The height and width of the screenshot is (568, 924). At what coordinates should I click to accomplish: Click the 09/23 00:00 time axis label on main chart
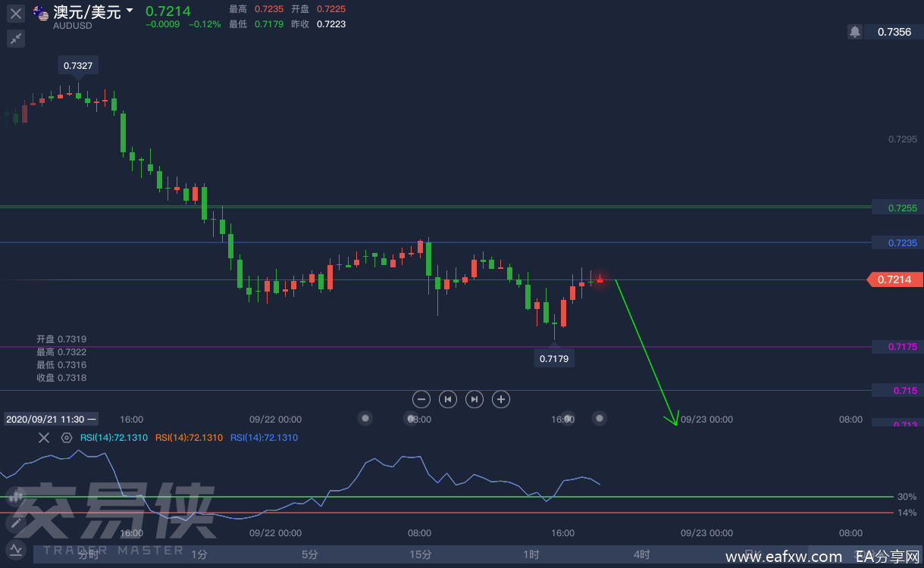706,419
